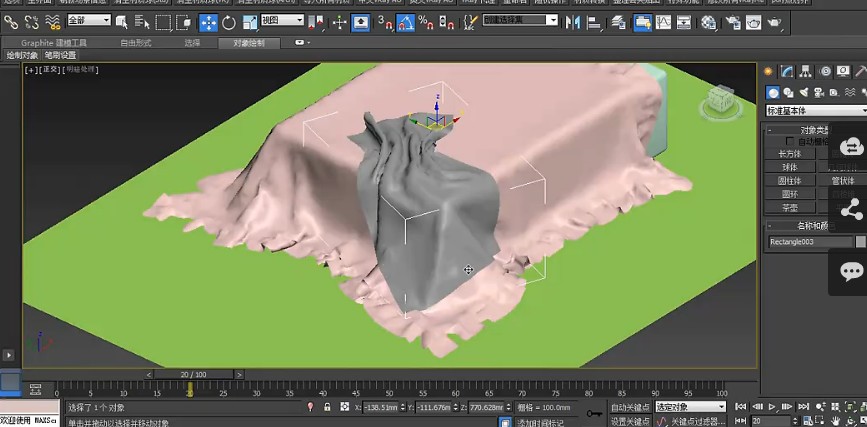Expand the 标准基本体 category dropdown
Viewport: 867px width, 427px height.
(814, 110)
